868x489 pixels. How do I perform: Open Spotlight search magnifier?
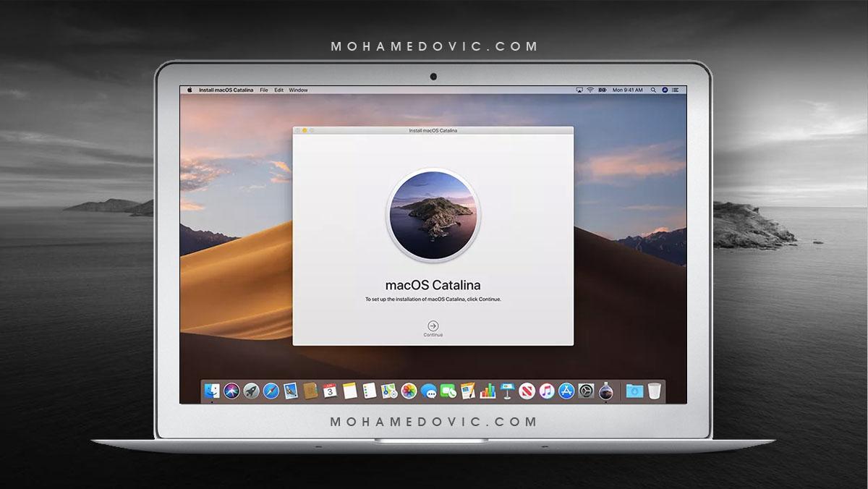click(x=653, y=90)
